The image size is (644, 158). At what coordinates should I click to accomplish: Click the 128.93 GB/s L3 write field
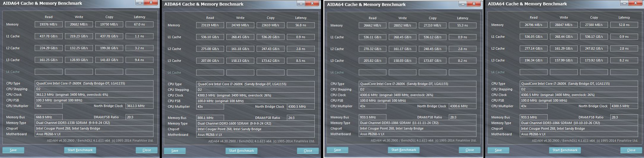(79, 60)
